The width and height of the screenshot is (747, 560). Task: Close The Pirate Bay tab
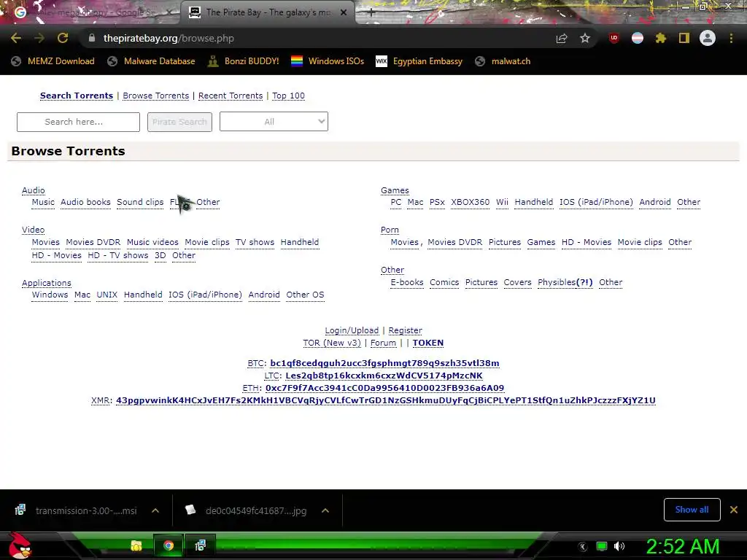344,12
